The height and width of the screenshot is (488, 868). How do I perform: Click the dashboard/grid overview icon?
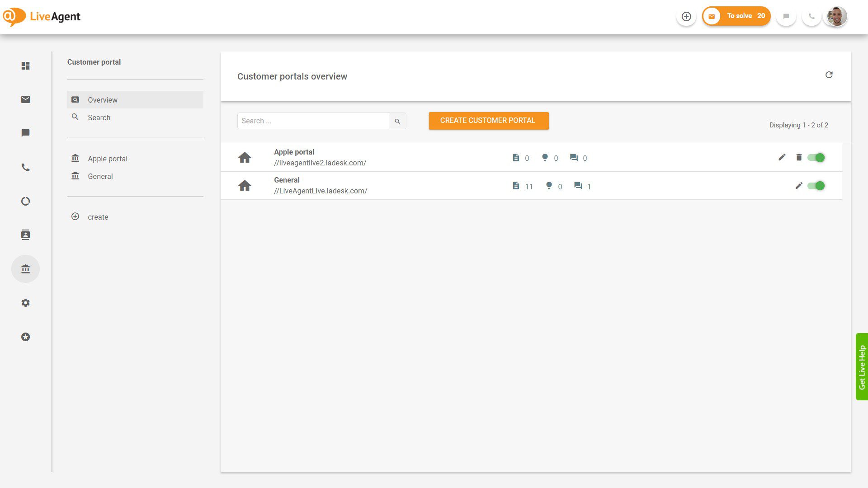[x=25, y=66]
